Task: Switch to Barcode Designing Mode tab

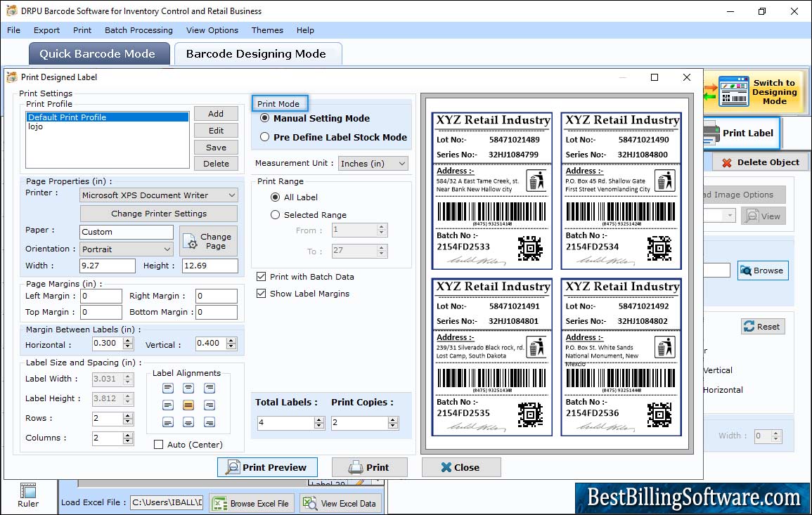Action: click(258, 54)
